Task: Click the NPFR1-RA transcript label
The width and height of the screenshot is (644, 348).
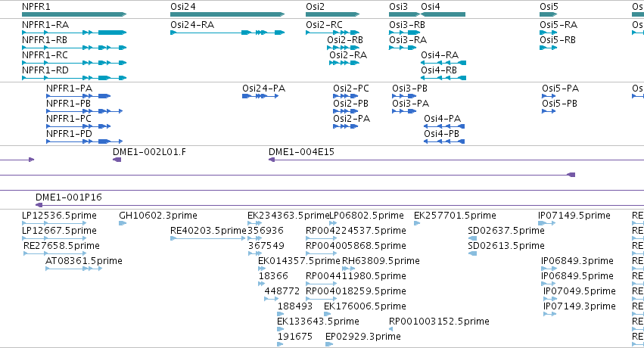Action: tap(45, 25)
